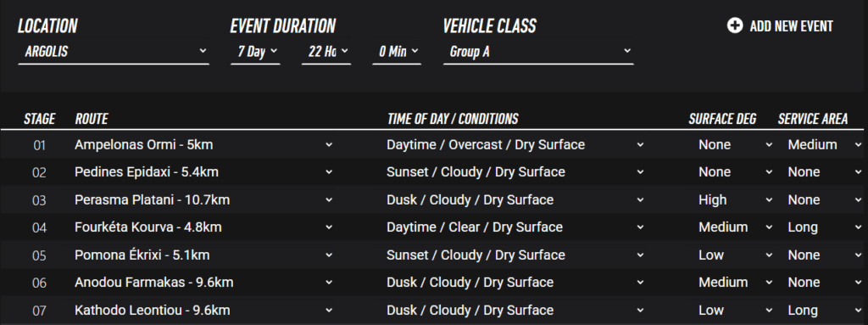The width and height of the screenshot is (868, 325).
Task: Click chevron next to stage 01 Medium service area
Action: click(x=859, y=145)
